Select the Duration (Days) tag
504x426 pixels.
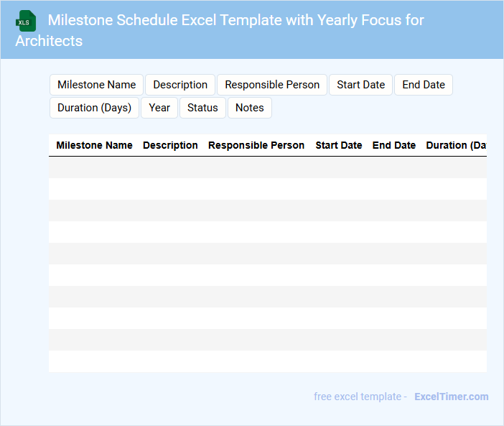94,108
